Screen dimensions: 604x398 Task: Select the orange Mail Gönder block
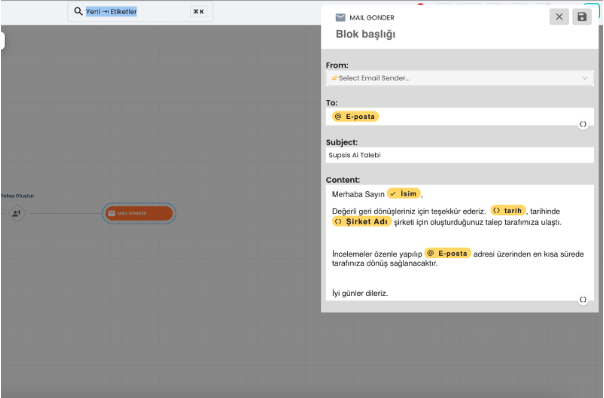[139, 213]
